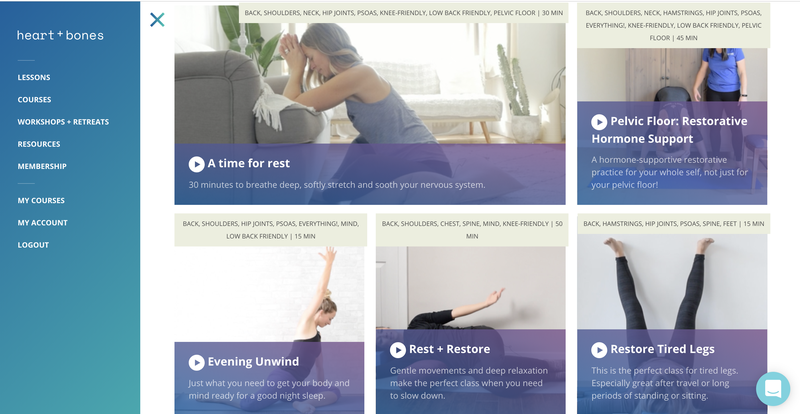Click the heart + bones logo

60,35
